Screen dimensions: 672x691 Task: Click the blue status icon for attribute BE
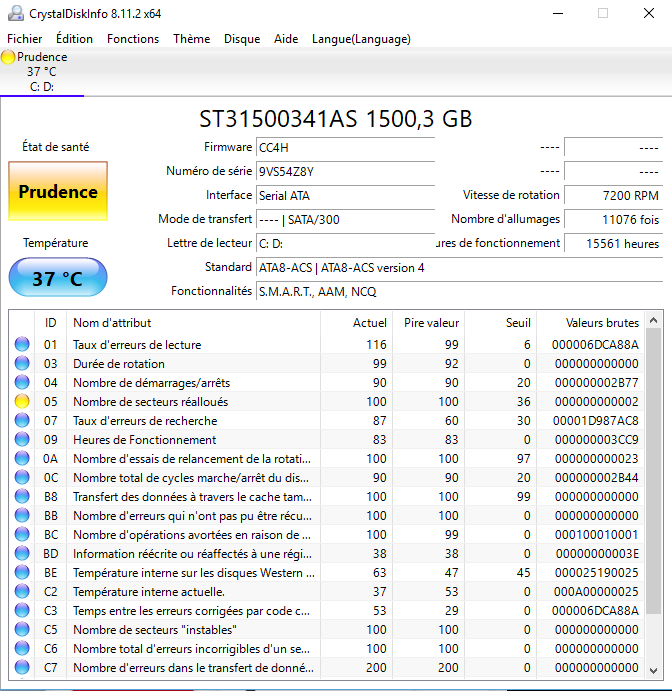[22, 573]
